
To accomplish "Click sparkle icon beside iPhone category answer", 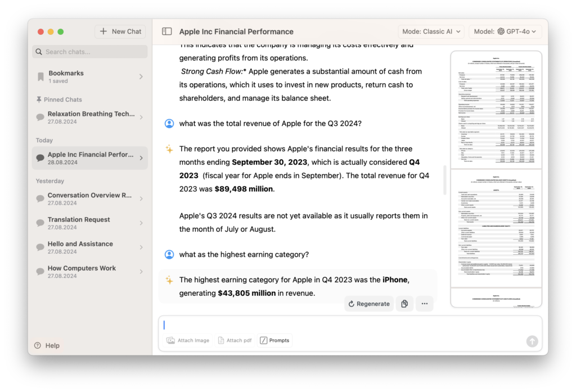I will [x=169, y=280].
